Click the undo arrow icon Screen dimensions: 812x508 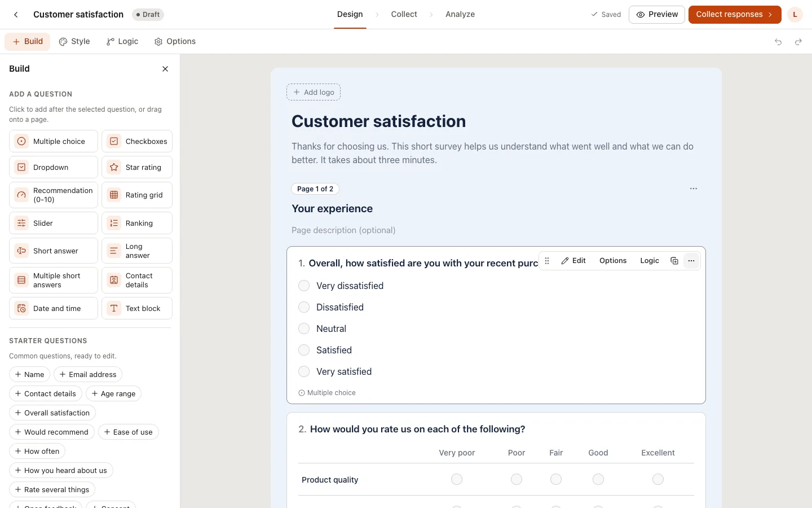tap(778, 42)
